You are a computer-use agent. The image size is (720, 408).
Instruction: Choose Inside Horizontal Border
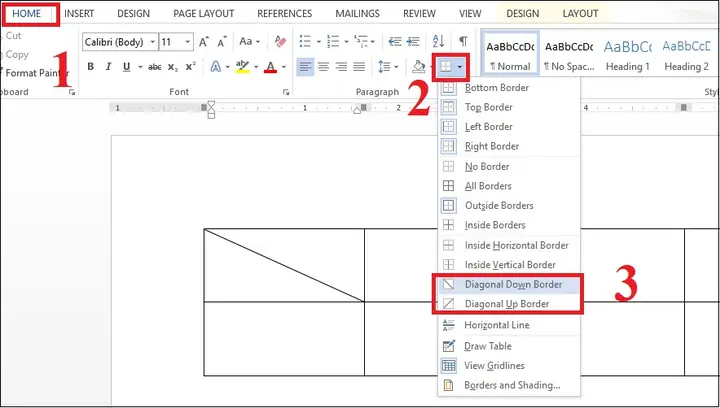click(509, 246)
